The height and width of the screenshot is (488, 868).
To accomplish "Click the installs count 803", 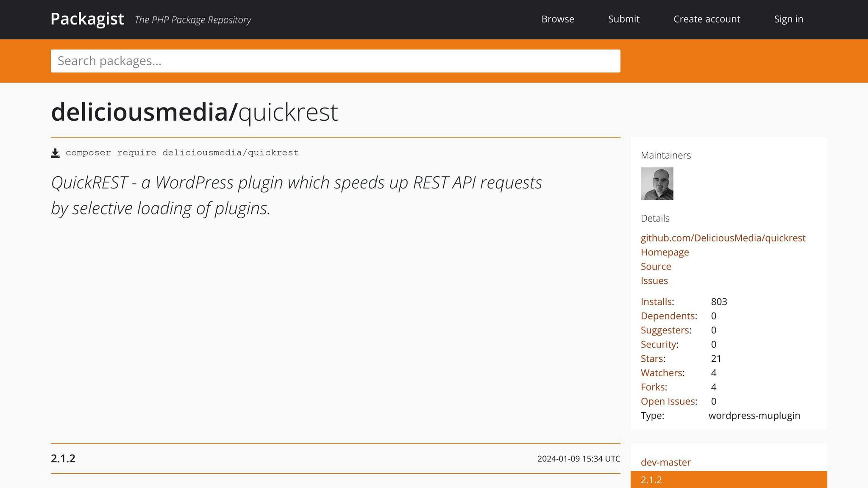I will pyautogui.click(x=719, y=302).
